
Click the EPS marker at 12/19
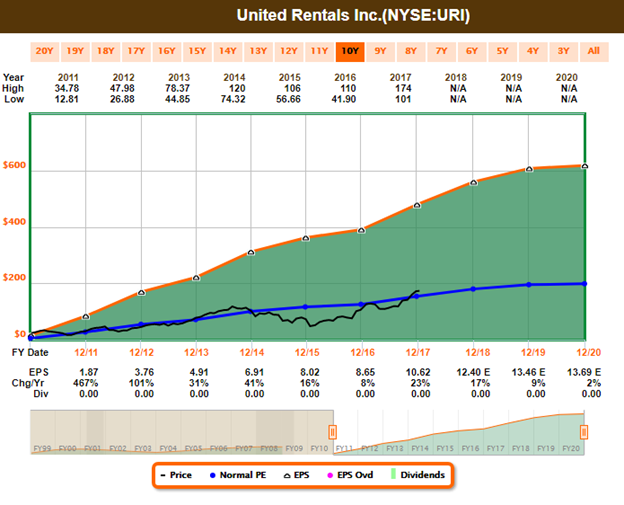pyautogui.click(x=529, y=169)
